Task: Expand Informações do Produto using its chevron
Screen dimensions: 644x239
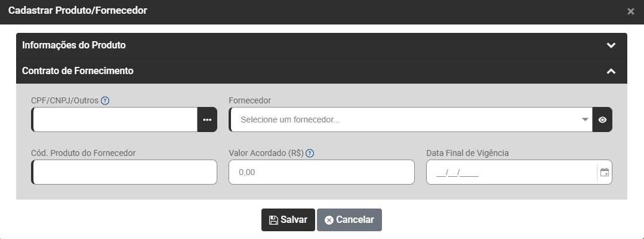Action: (x=611, y=45)
